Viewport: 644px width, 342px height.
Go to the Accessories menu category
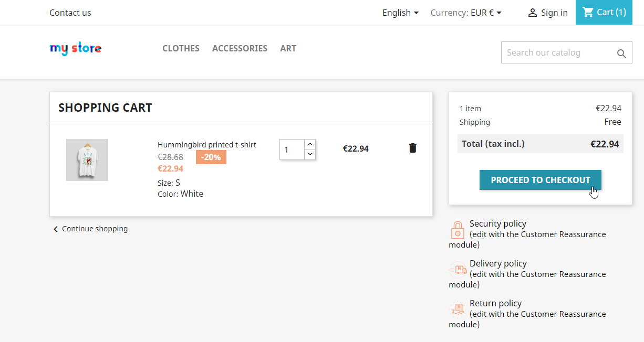[x=240, y=48]
